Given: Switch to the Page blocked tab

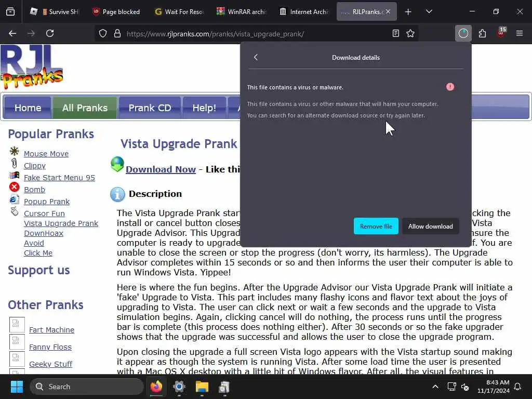Looking at the screenshot, I should (116, 12).
